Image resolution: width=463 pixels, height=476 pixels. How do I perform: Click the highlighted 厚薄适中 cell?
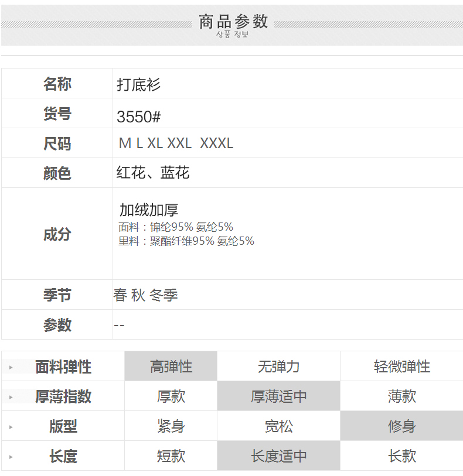pyautogui.click(x=278, y=396)
